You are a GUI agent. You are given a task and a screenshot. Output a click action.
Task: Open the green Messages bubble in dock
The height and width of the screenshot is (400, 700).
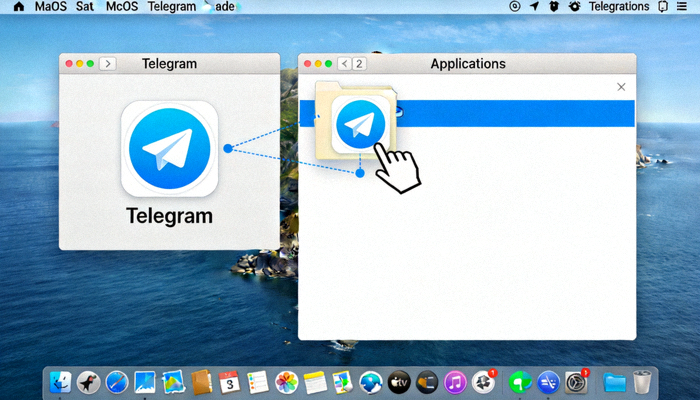pos(521,383)
